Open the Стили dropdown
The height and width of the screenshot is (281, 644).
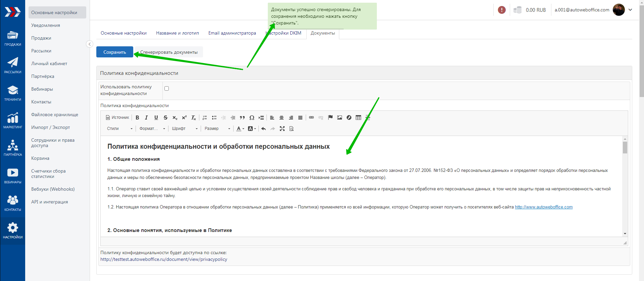pos(119,129)
